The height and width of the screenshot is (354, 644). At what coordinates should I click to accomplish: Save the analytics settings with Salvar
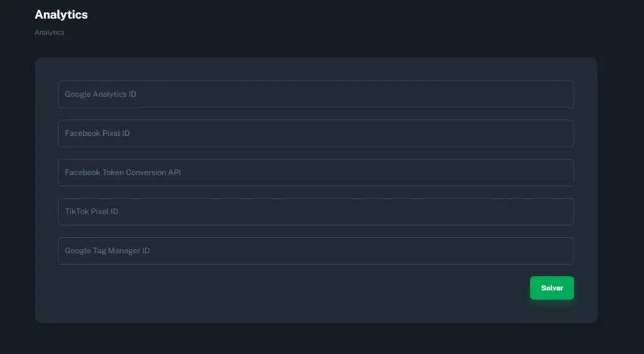point(552,288)
